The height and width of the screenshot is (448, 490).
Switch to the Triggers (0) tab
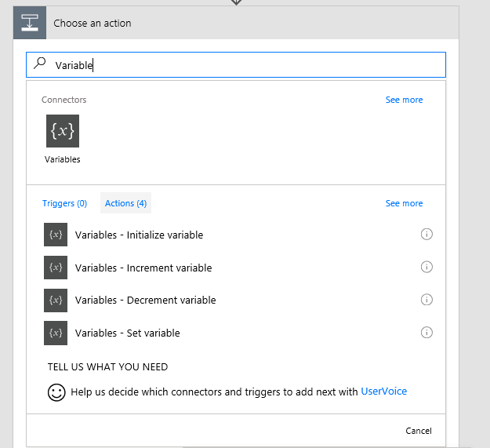[x=64, y=203]
